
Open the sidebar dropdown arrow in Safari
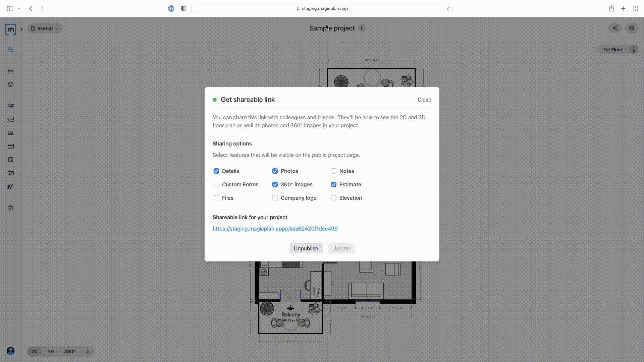[19, 9]
